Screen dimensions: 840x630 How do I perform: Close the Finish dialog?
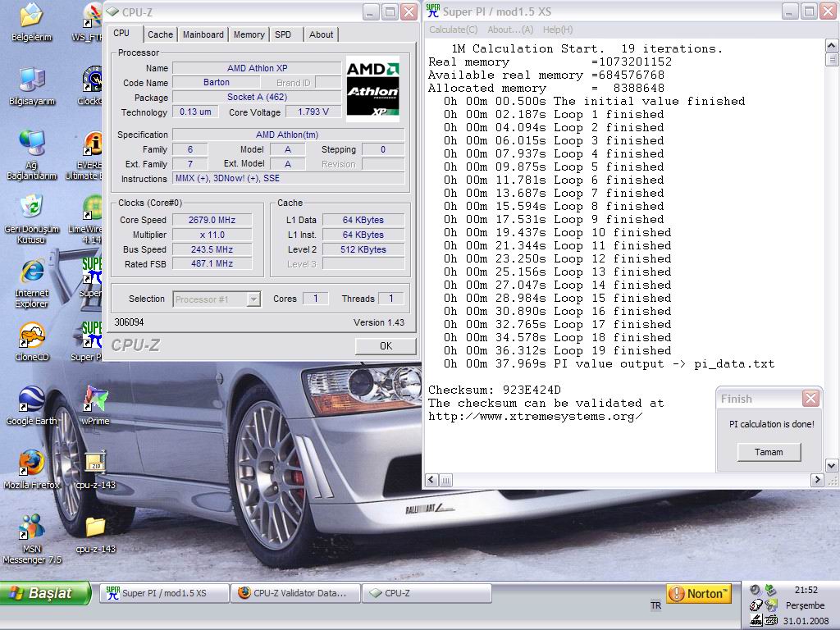click(x=810, y=398)
